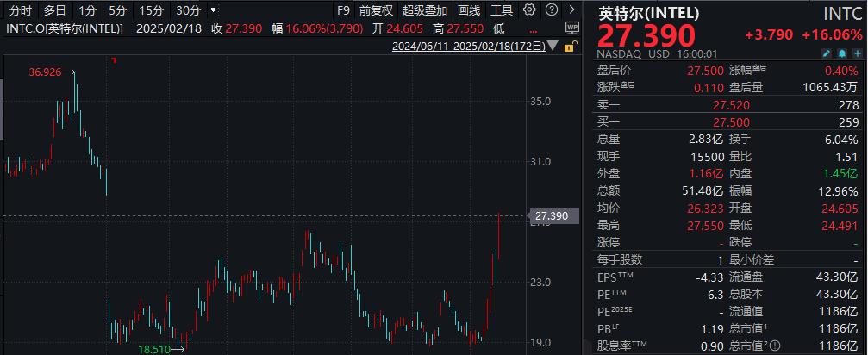Click the 35.0 price axis label
The width and height of the screenshot is (868, 355).
541,102
